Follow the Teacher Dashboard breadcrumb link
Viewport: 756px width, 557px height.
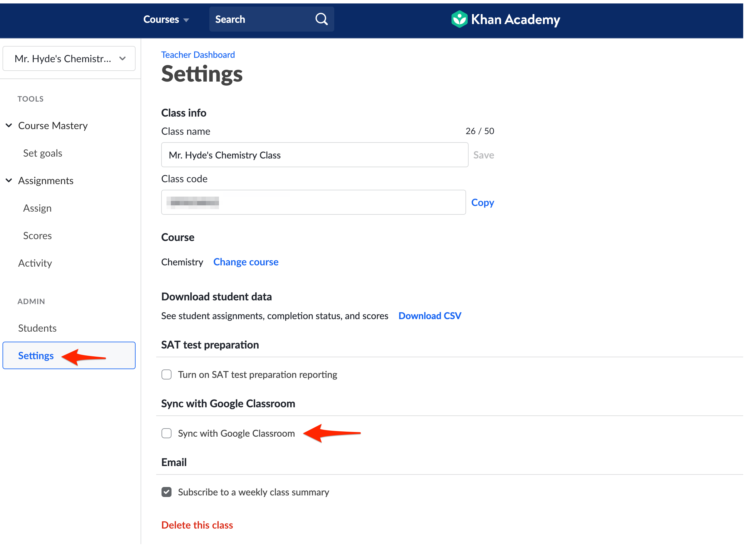198,55
